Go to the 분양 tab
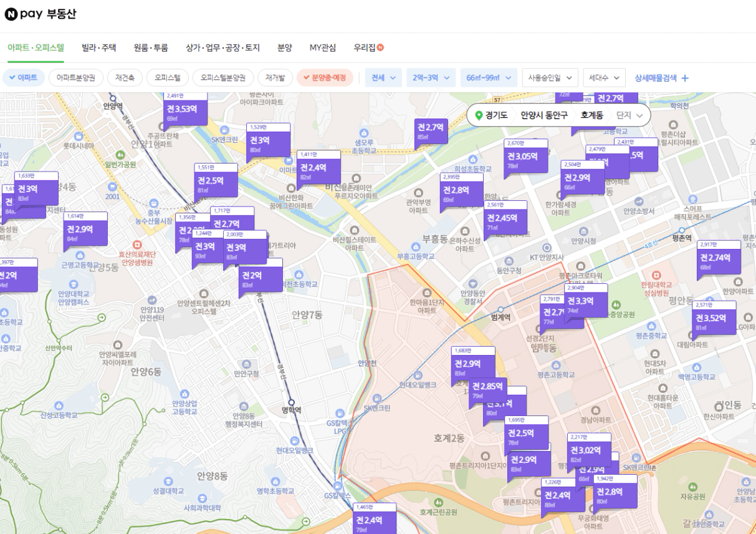Viewport: 756px width, 534px height. point(284,47)
